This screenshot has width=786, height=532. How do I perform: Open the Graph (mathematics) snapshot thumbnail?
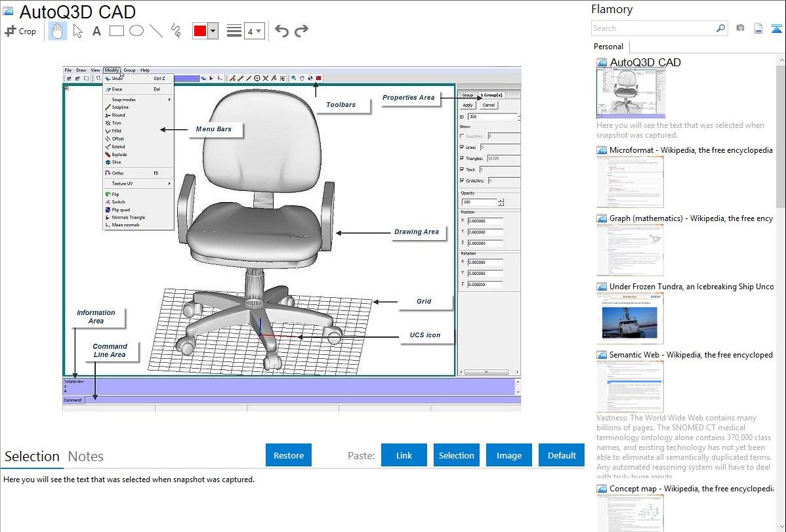[630, 250]
